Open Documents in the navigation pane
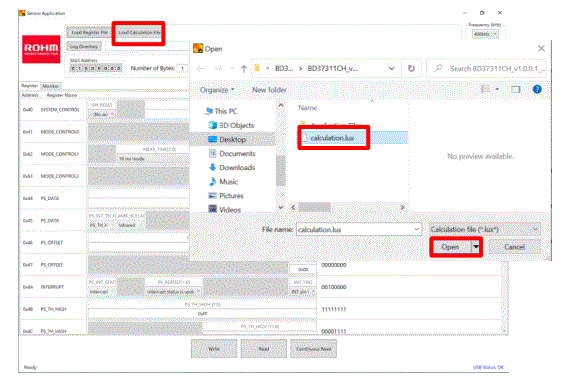Screen dimensions: 575x385 point(232,154)
